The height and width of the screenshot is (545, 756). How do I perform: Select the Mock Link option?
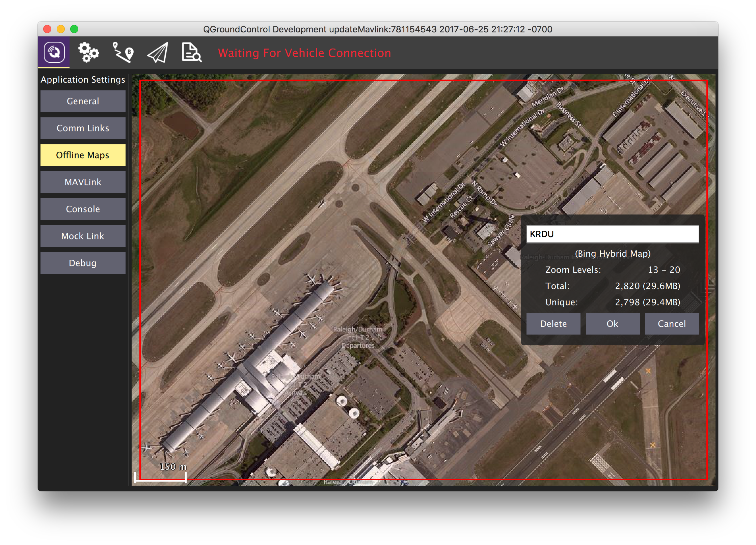83,236
